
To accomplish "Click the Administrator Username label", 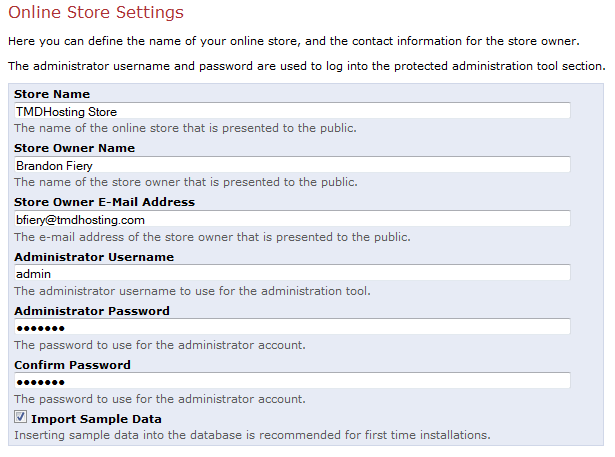I will [94, 257].
